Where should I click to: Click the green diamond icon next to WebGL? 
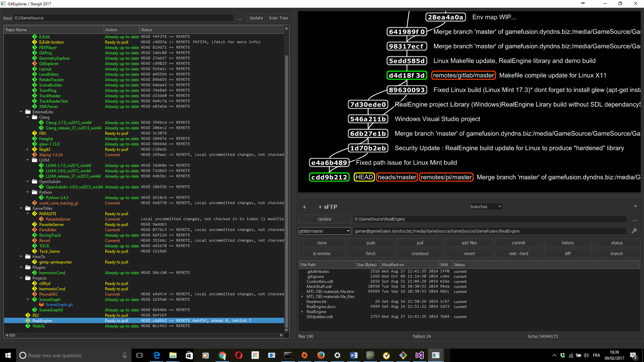point(28,326)
